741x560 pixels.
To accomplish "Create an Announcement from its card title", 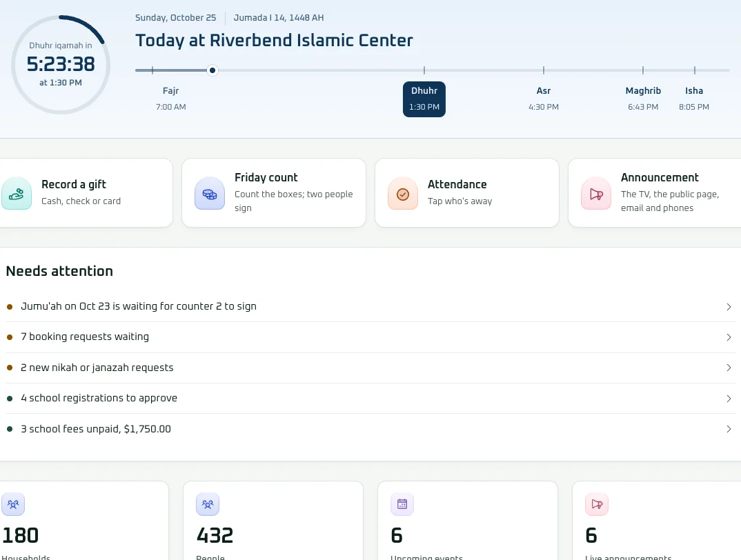I will coord(660,177).
